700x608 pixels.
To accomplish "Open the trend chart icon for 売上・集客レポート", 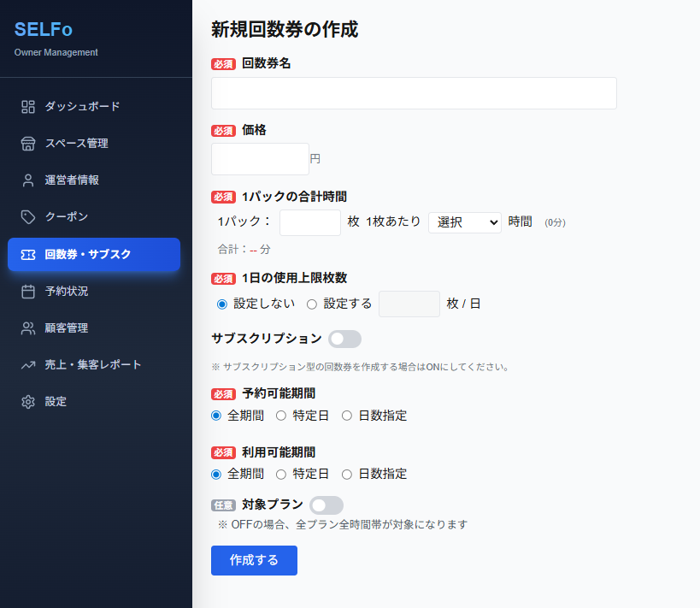I will click(28, 365).
